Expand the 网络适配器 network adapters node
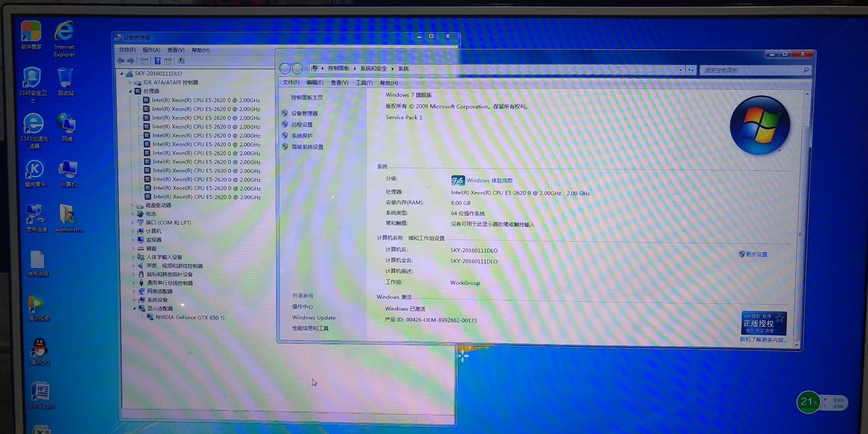This screenshot has height=434, width=868. point(134,291)
